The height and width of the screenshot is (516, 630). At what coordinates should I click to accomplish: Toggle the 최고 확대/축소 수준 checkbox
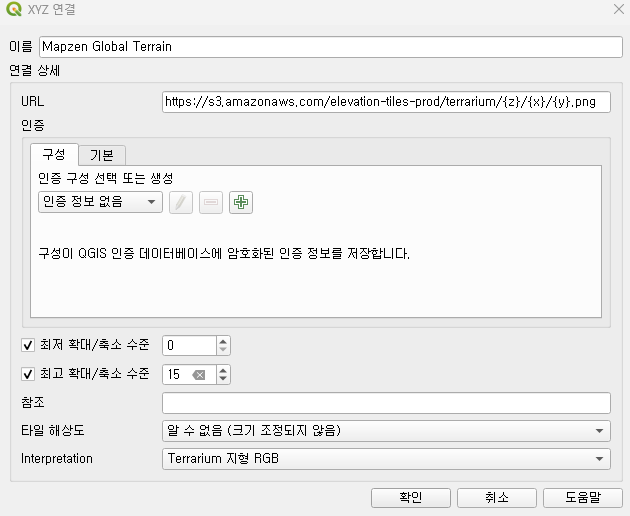click(x=28, y=375)
